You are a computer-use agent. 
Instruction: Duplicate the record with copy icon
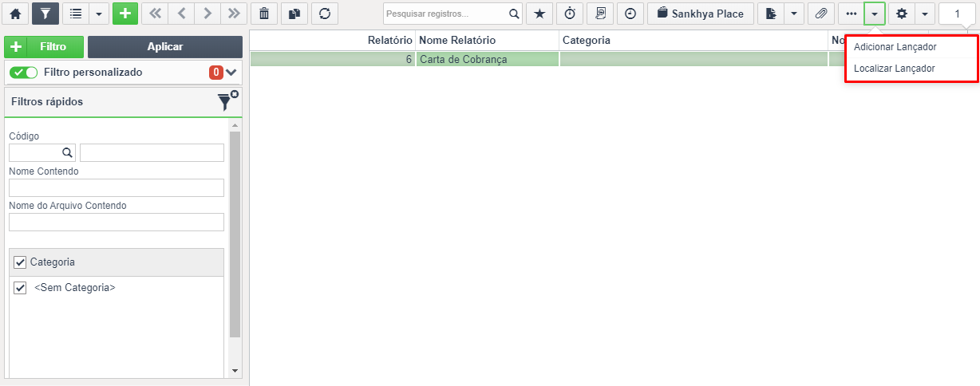click(294, 14)
